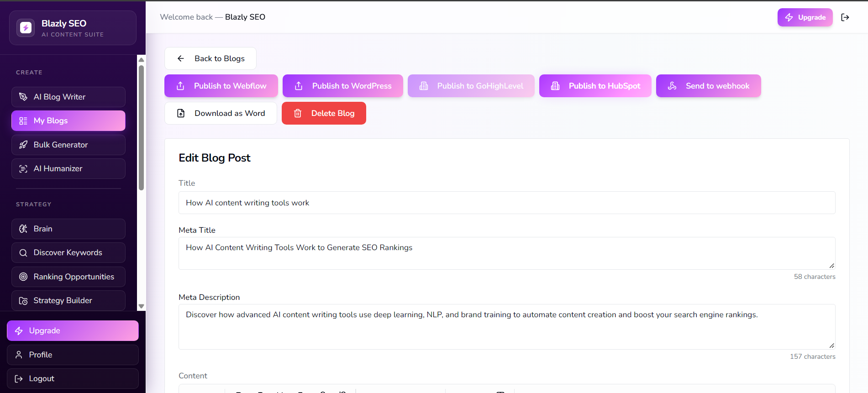Click the left arrow icon on Back to Blogs
This screenshot has width=868, height=393.
181,58
